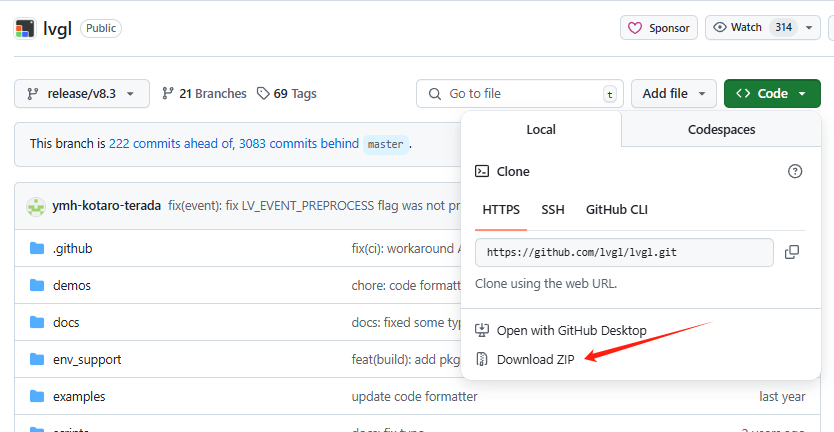Click the demos folder icon

click(x=37, y=286)
